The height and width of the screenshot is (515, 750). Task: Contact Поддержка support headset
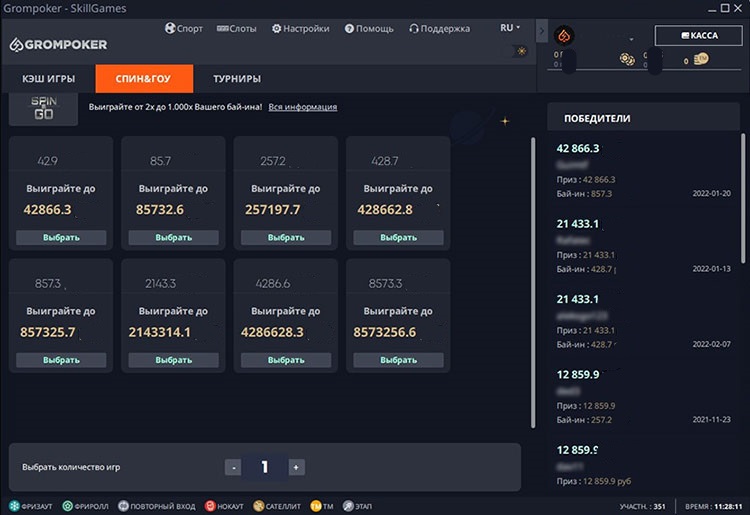(x=414, y=29)
